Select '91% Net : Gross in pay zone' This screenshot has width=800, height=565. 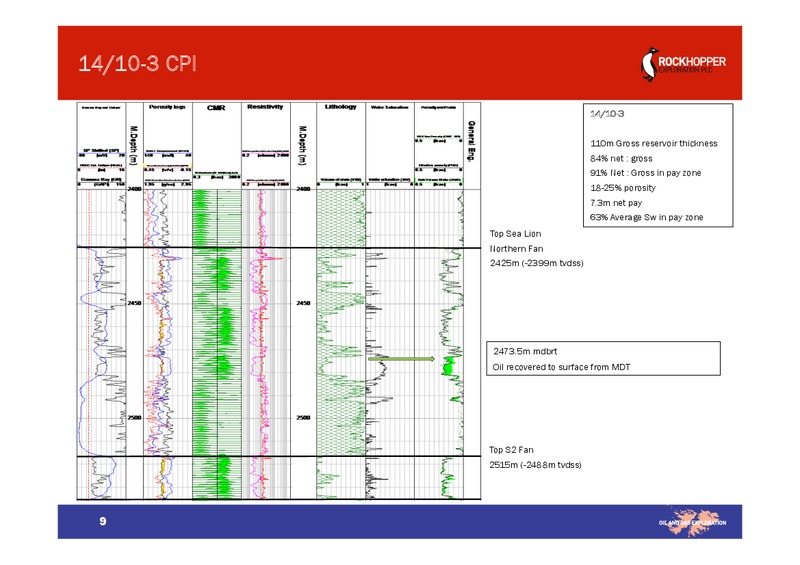click(x=645, y=173)
